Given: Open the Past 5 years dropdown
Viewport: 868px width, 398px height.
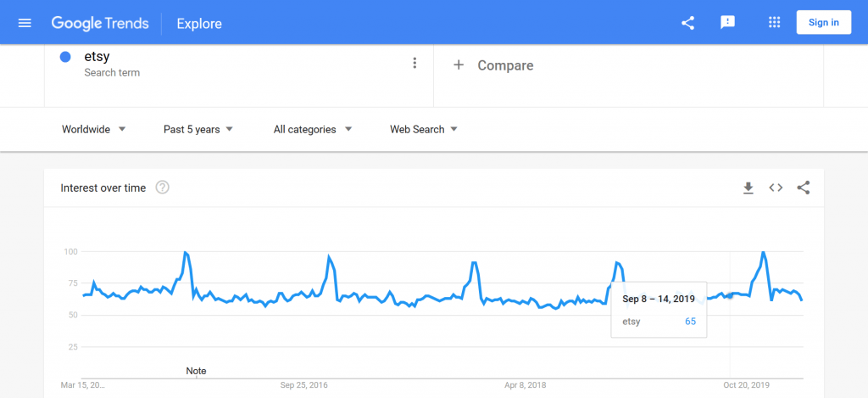Looking at the screenshot, I should [198, 129].
